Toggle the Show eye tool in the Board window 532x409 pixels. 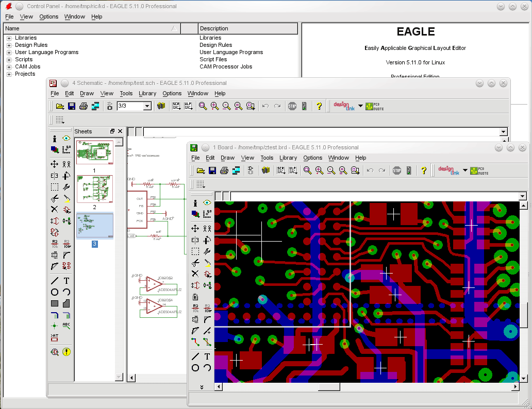pyautogui.click(x=207, y=203)
